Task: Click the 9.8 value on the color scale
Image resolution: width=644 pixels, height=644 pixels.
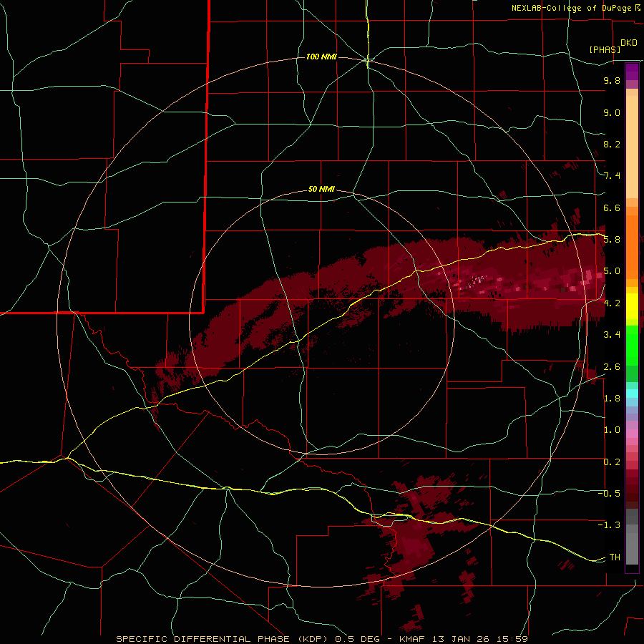Action: [612, 80]
